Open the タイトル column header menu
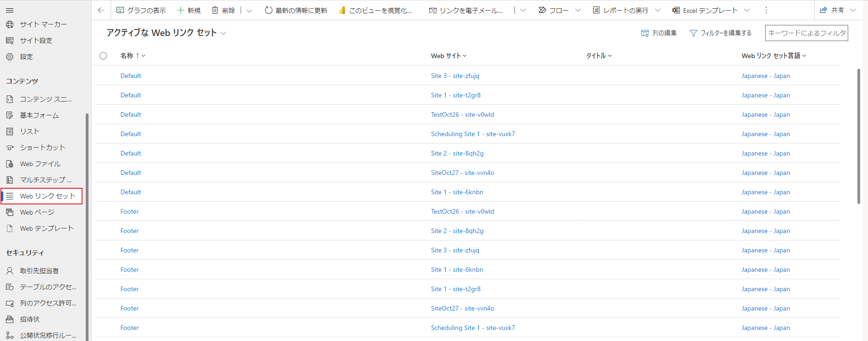The image size is (868, 341). [599, 56]
